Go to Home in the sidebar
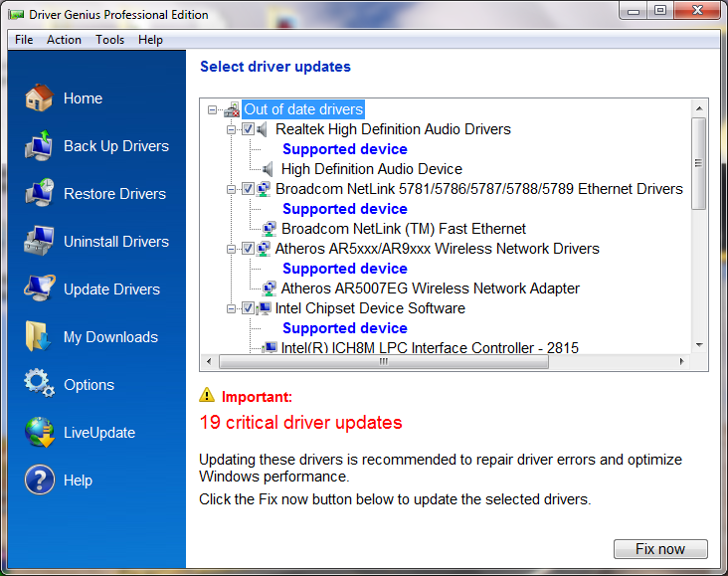 83,98
